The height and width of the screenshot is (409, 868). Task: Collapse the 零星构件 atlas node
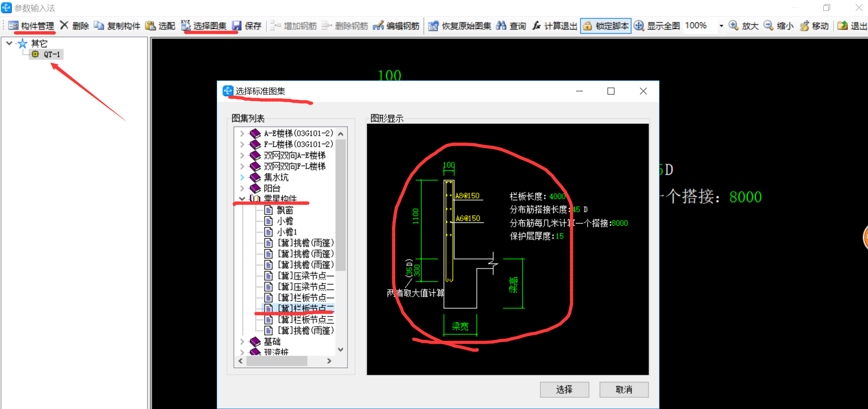(x=242, y=199)
